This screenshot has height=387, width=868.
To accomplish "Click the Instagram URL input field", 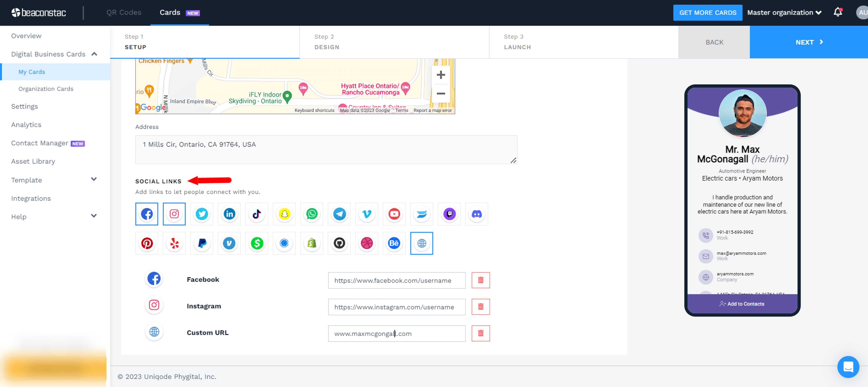I will 397,307.
